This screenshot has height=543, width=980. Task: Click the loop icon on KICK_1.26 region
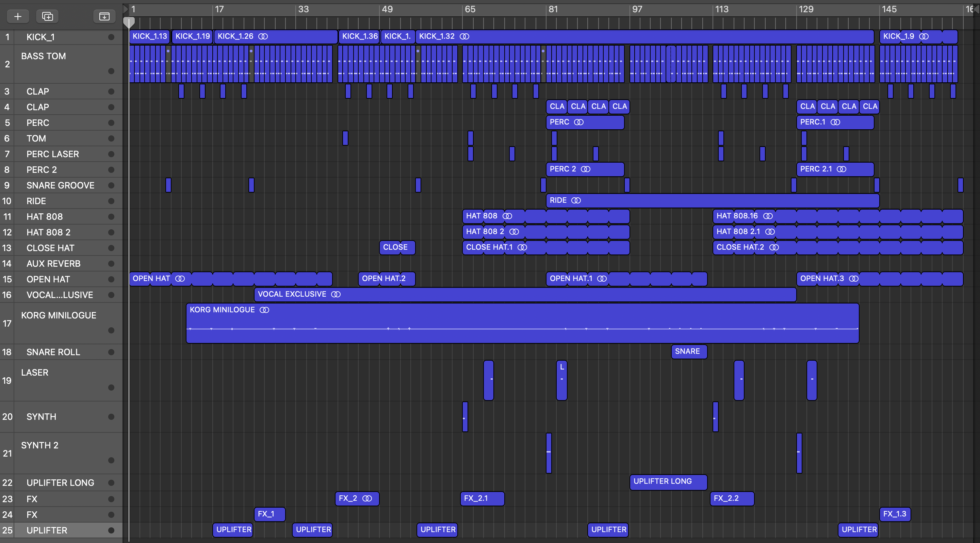263,36
